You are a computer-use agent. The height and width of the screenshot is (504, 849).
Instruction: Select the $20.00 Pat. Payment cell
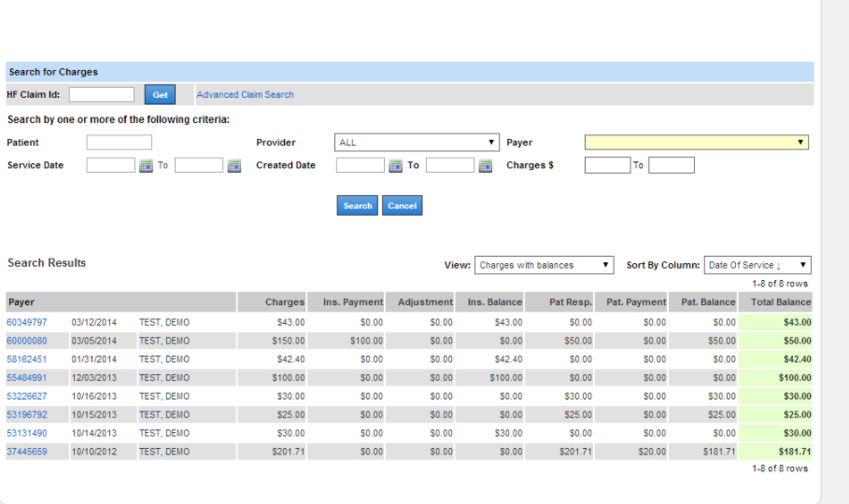631,452
